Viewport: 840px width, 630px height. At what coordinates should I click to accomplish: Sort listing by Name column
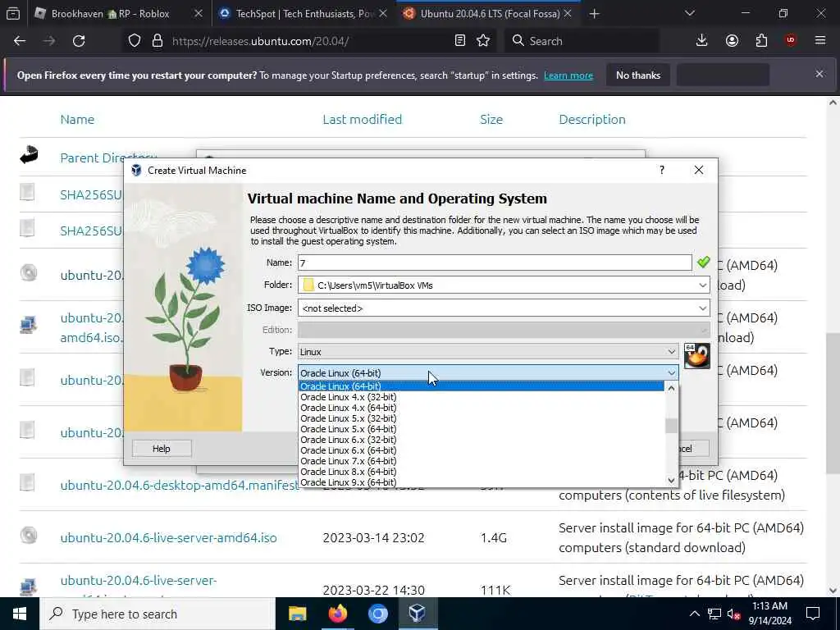(77, 120)
